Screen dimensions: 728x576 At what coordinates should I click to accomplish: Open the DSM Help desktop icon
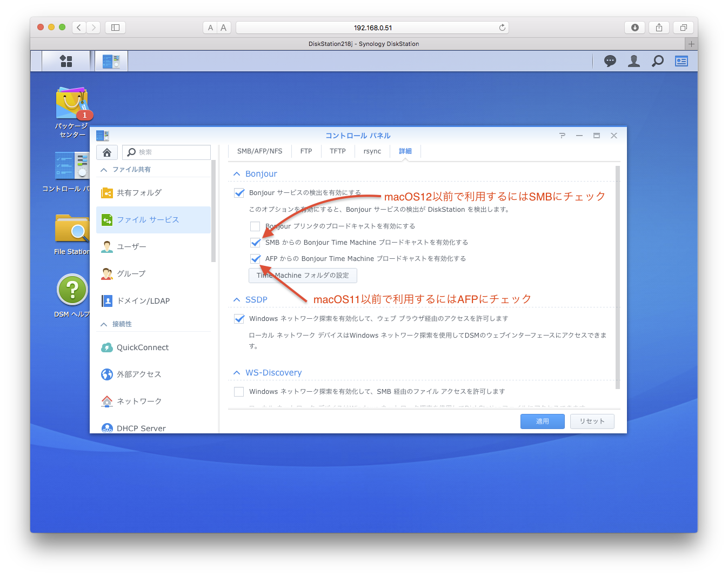pyautogui.click(x=72, y=290)
